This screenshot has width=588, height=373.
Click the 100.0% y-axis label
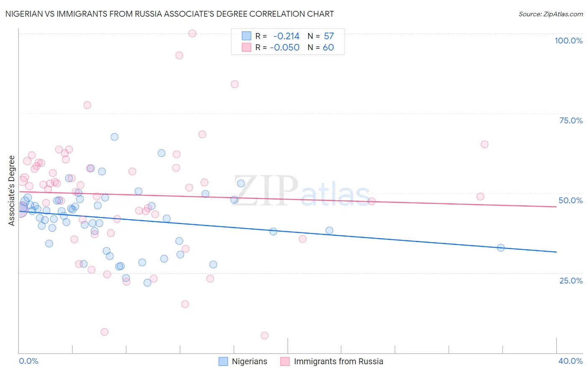[x=569, y=41]
